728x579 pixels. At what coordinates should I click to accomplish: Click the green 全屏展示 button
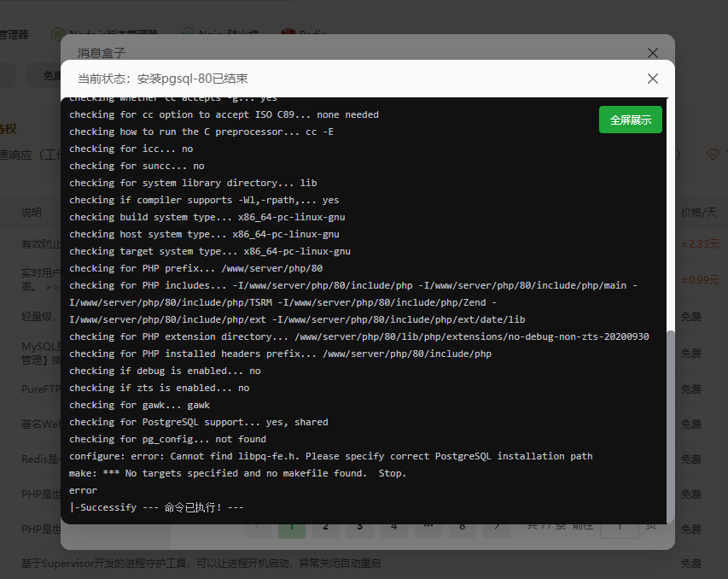630,120
